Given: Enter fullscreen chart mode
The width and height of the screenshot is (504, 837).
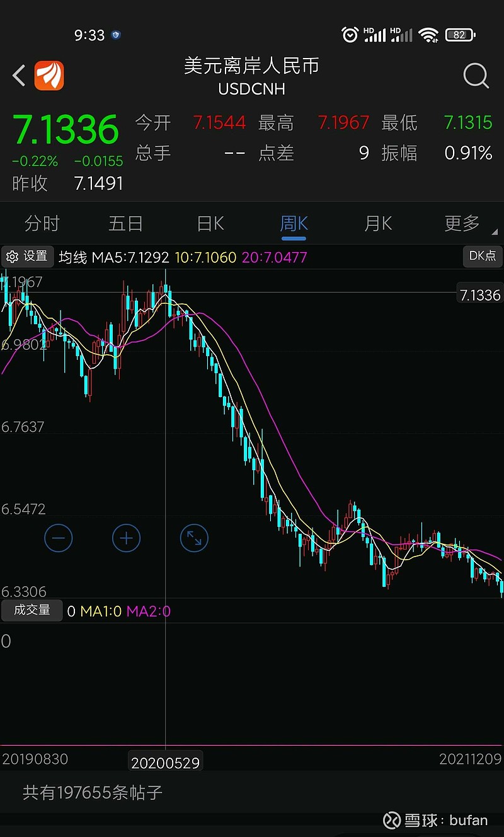Looking at the screenshot, I should coord(193,538).
